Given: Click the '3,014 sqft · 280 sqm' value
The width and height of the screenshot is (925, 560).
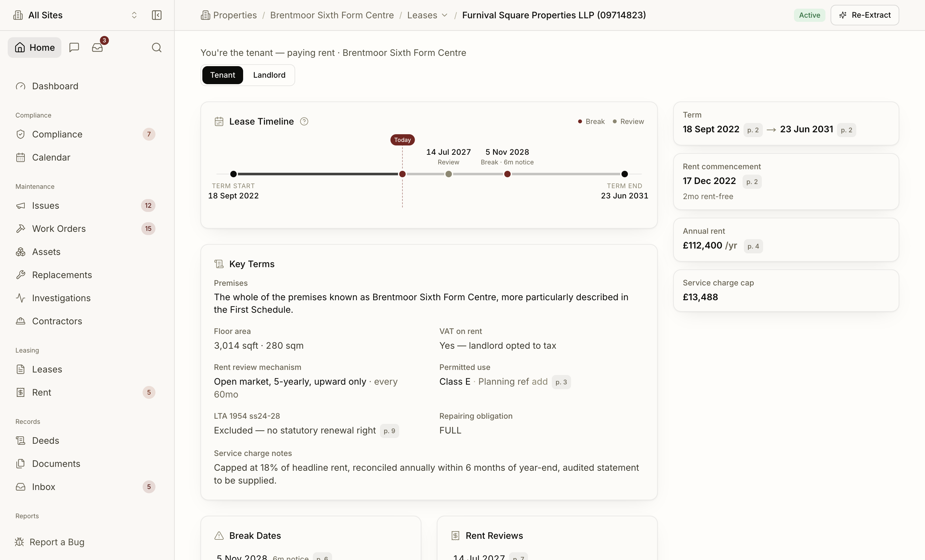Looking at the screenshot, I should pyautogui.click(x=259, y=345).
